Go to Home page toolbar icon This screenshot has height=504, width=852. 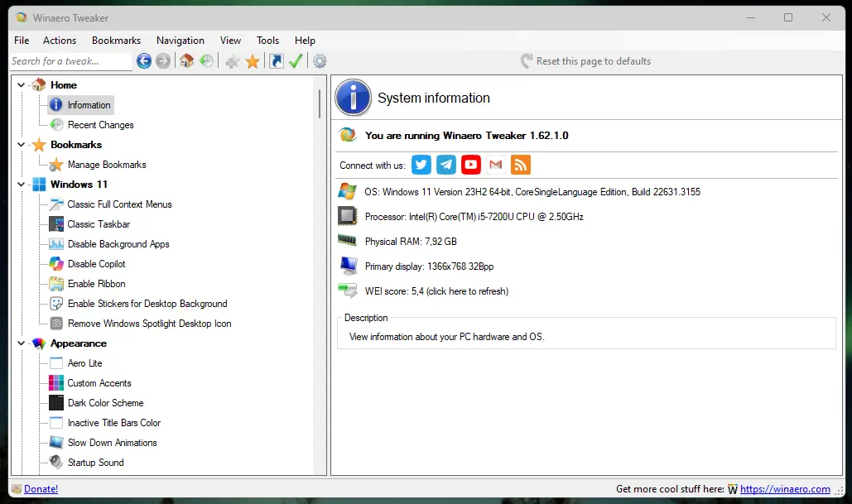(x=186, y=61)
